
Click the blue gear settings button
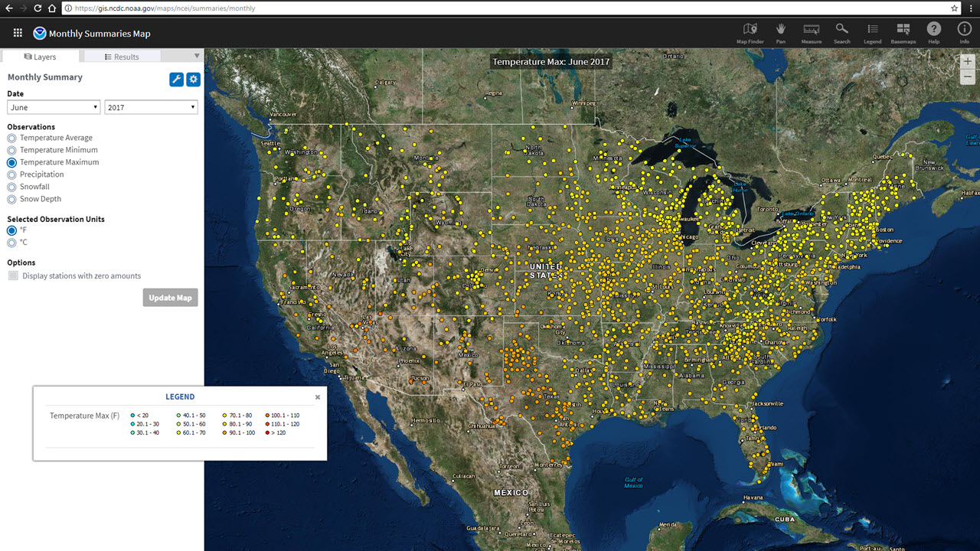[x=193, y=80]
